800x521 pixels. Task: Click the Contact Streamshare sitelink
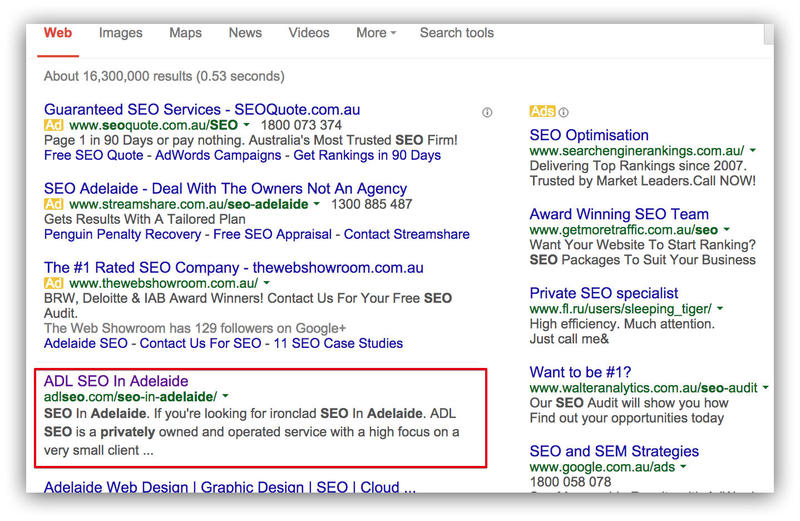pos(407,234)
